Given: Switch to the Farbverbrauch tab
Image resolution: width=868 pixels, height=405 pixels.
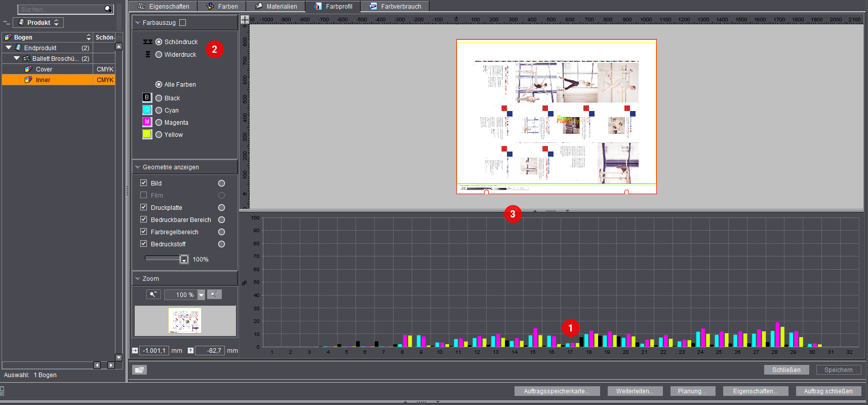Looking at the screenshot, I should [396, 7].
